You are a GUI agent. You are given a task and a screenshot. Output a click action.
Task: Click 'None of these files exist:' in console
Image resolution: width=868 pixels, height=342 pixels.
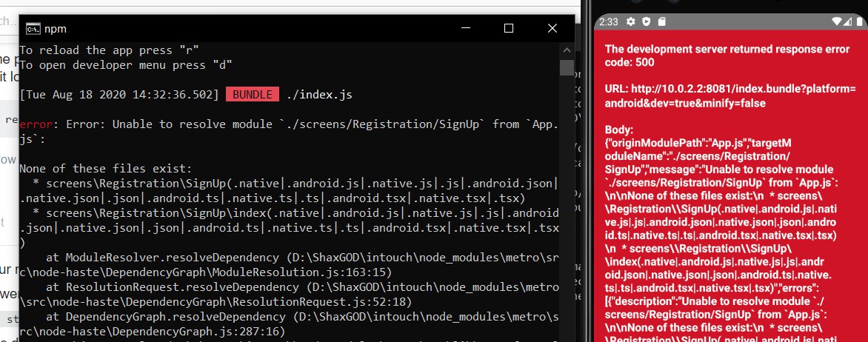point(106,168)
